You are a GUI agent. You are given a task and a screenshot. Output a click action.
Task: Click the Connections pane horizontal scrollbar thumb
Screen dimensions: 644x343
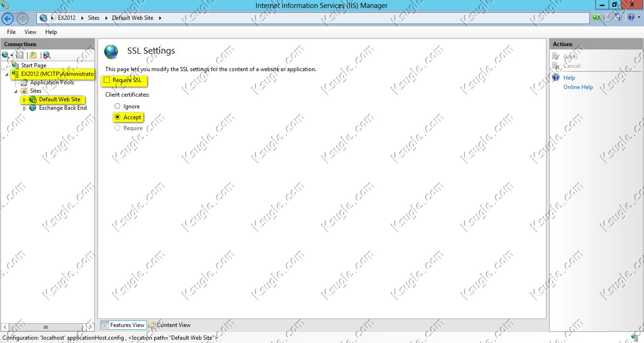pyautogui.click(x=45, y=327)
